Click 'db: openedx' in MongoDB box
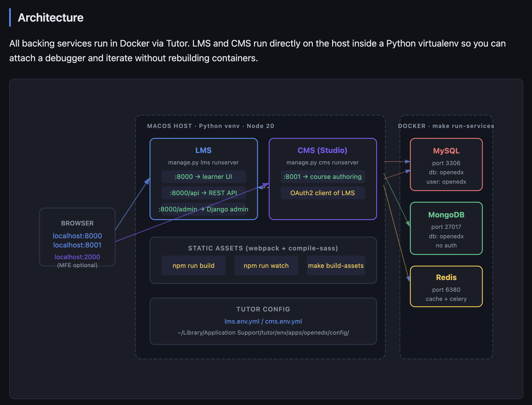The width and height of the screenshot is (532, 405). point(446,237)
